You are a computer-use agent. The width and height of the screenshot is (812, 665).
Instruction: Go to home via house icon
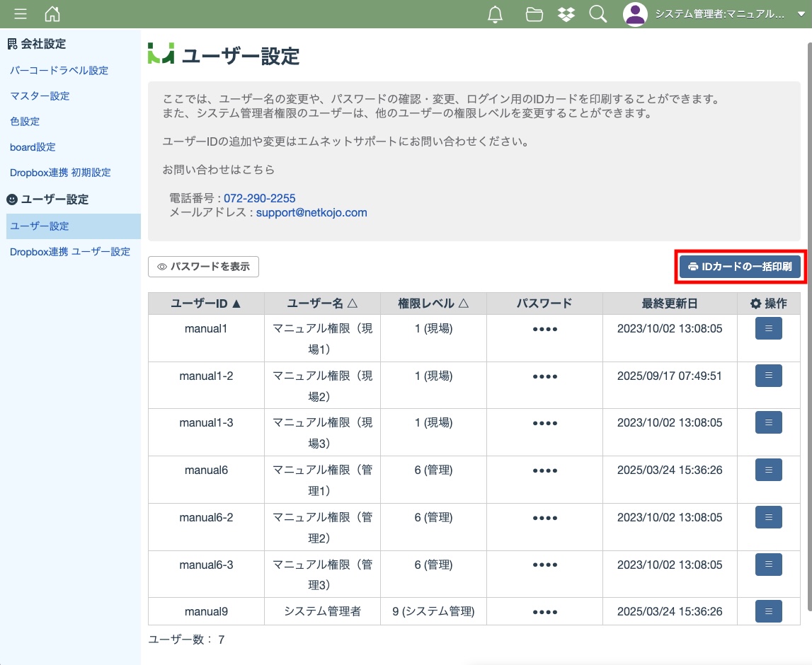coord(52,14)
